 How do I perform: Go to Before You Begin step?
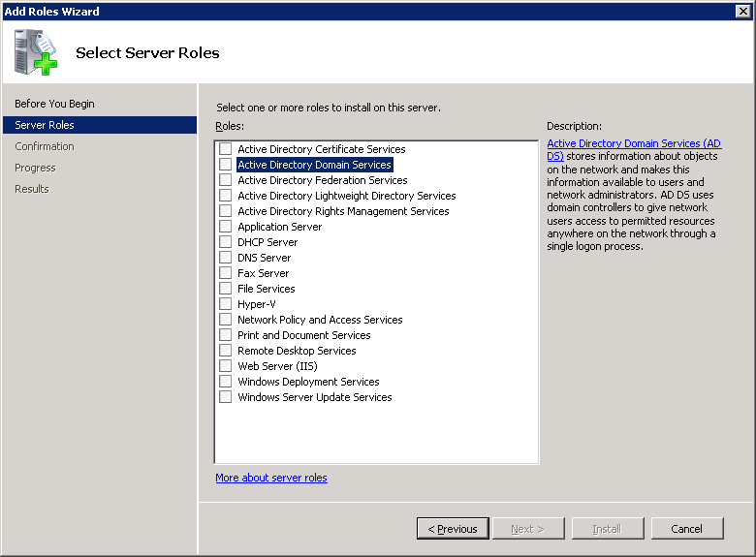[x=54, y=104]
